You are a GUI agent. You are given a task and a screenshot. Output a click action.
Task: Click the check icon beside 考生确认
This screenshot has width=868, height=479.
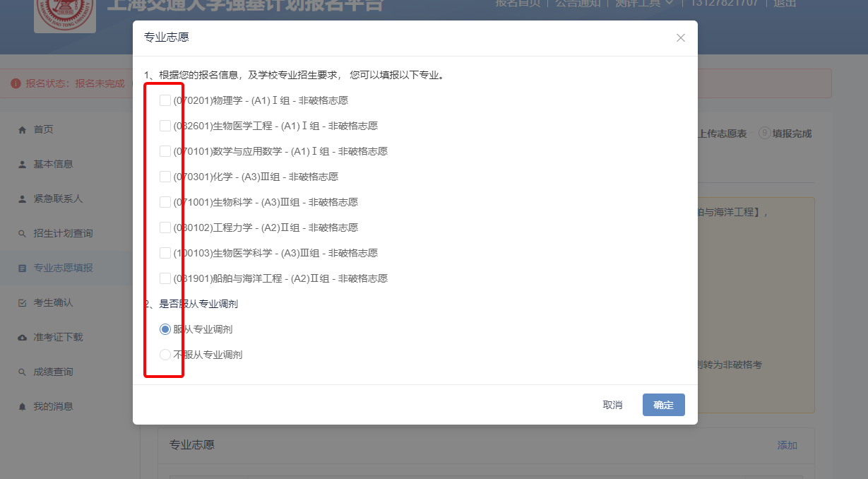point(22,302)
